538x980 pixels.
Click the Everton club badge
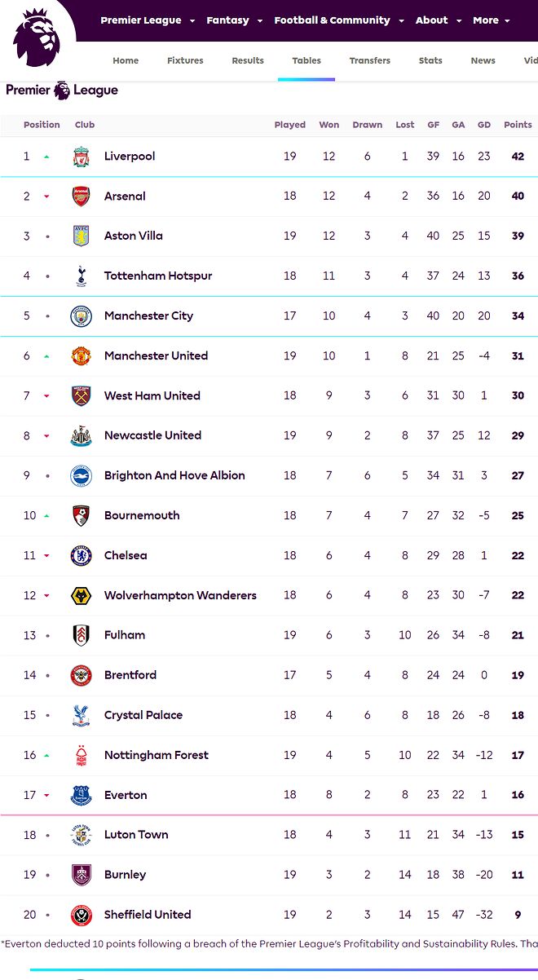tap(81, 795)
